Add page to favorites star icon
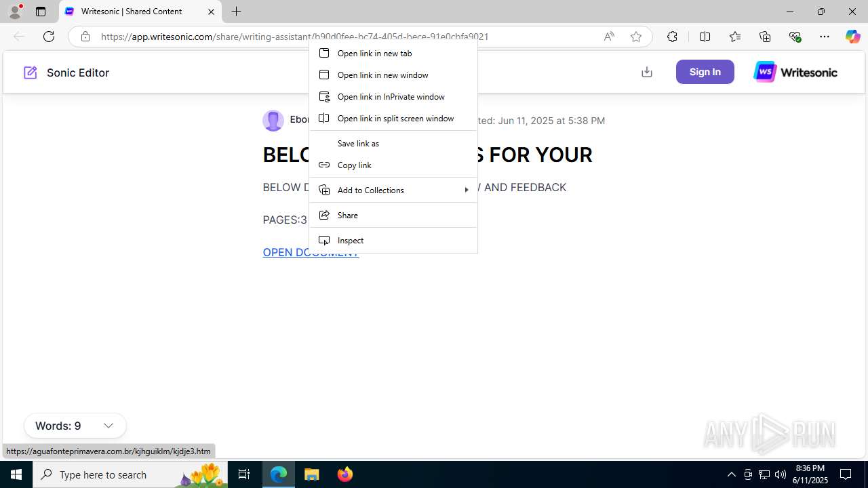868x488 pixels. click(x=636, y=37)
